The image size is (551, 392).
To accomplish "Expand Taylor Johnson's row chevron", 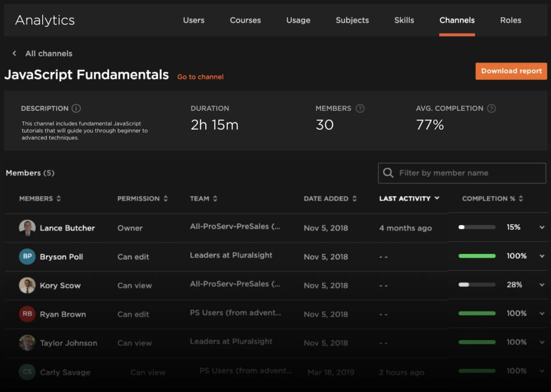I will pyautogui.click(x=542, y=342).
